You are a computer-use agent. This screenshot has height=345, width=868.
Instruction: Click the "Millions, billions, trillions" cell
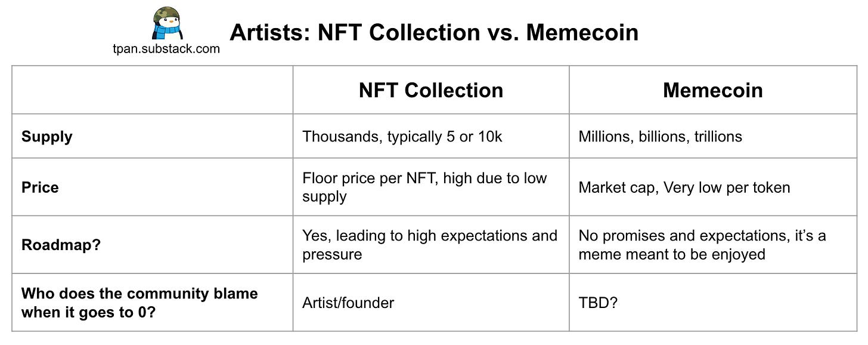(660, 137)
